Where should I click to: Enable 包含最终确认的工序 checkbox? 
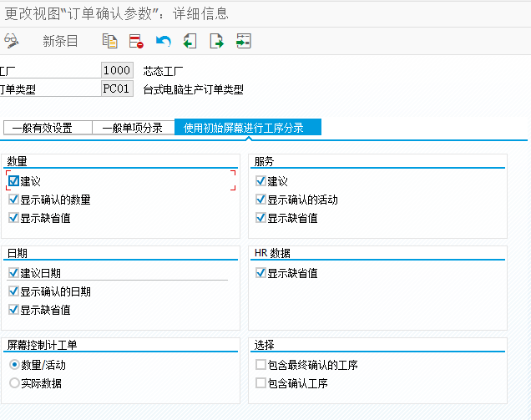coord(260,364)
